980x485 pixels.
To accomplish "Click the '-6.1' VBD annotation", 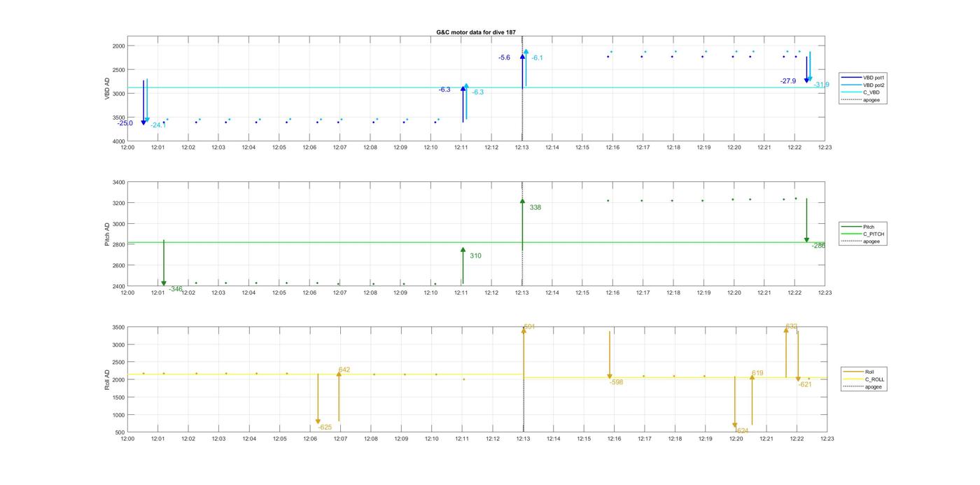I will point(537,58).
